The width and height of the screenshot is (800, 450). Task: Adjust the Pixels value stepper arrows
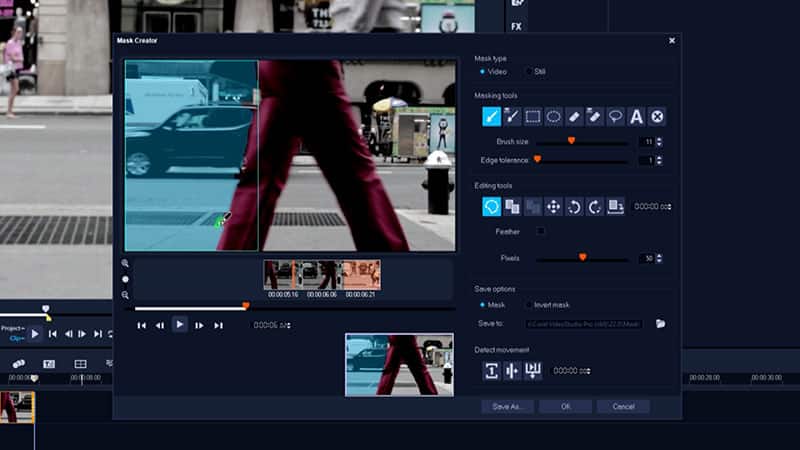[x=659, y=258]
